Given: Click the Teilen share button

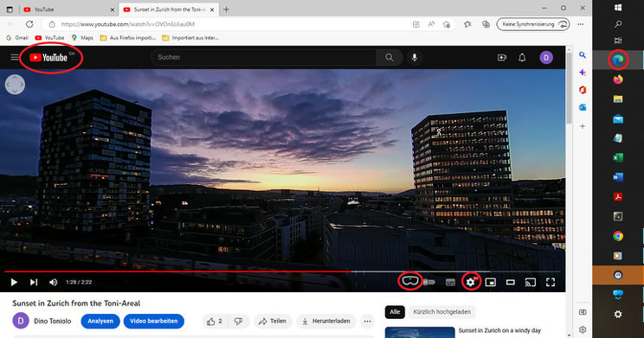Looking at the screenshot, I should (273, 322).
